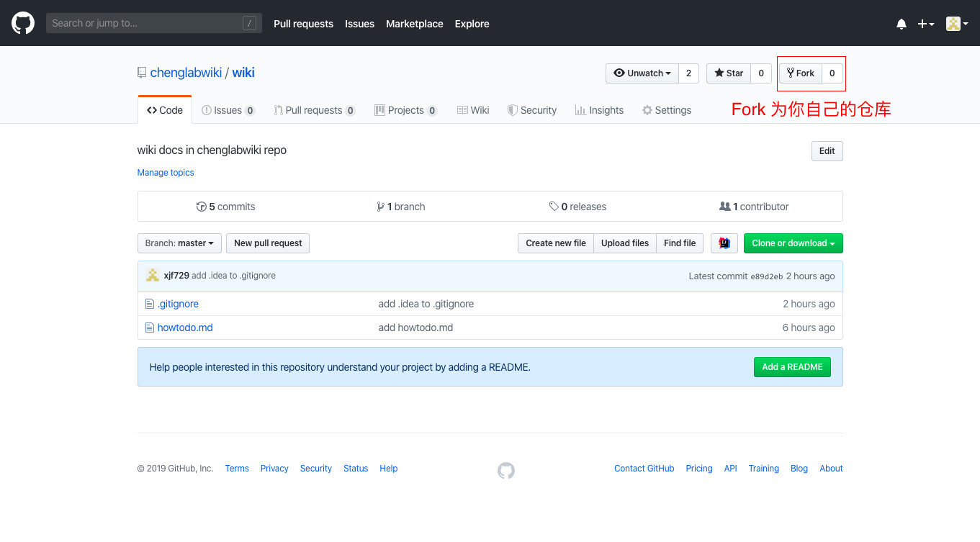Click the howtodo.md file icon

(150, 328)
